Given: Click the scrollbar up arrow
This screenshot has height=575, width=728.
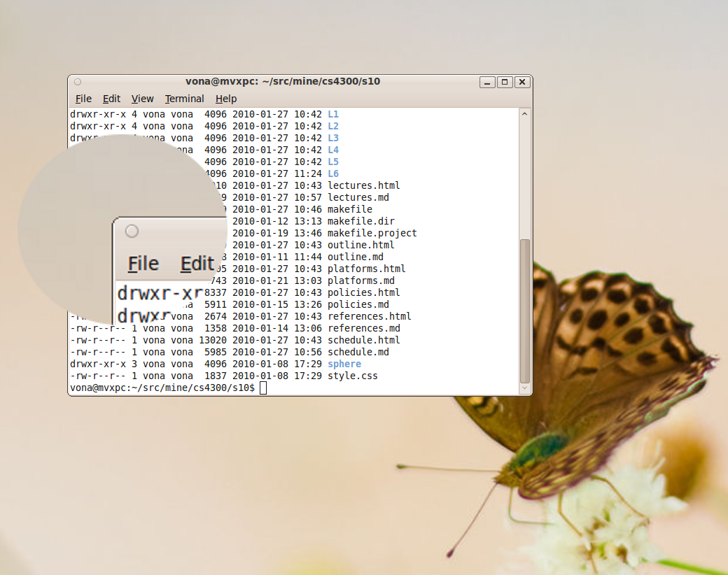Looking at the screenshot, I should click(524, 113).
